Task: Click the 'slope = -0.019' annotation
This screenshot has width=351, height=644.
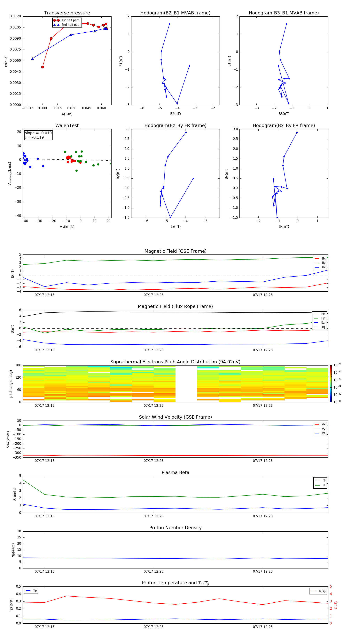Action: pos(38,133)
